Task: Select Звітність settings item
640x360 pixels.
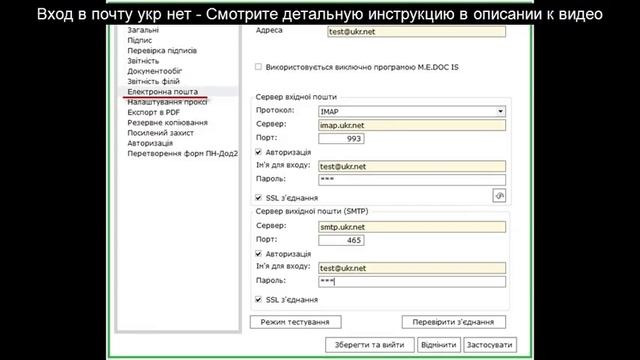Action: (x=143, y=61)
